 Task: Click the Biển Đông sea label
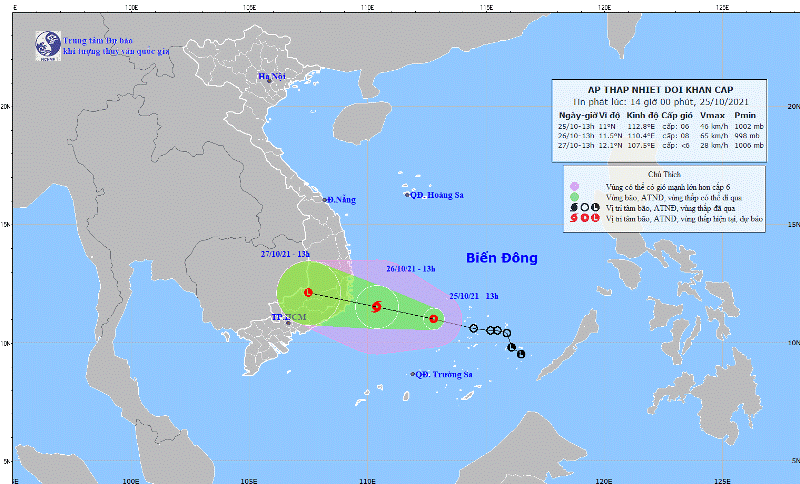501,259
